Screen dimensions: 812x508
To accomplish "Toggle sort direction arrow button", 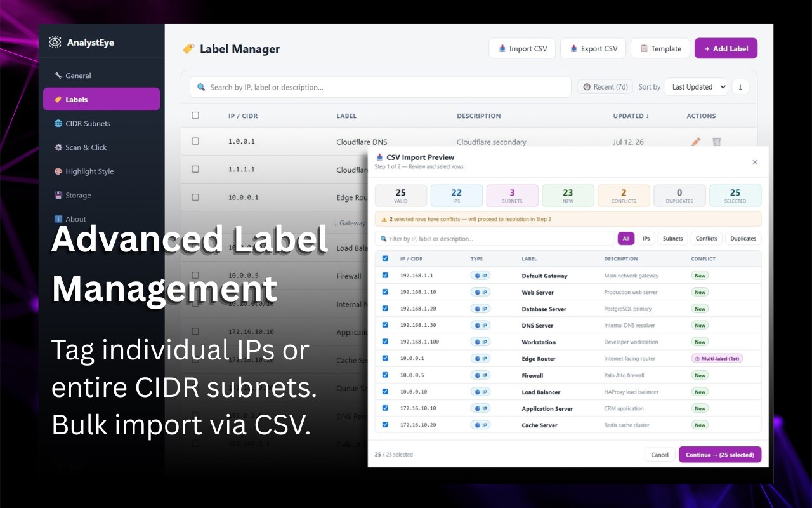I will [740, 87].
